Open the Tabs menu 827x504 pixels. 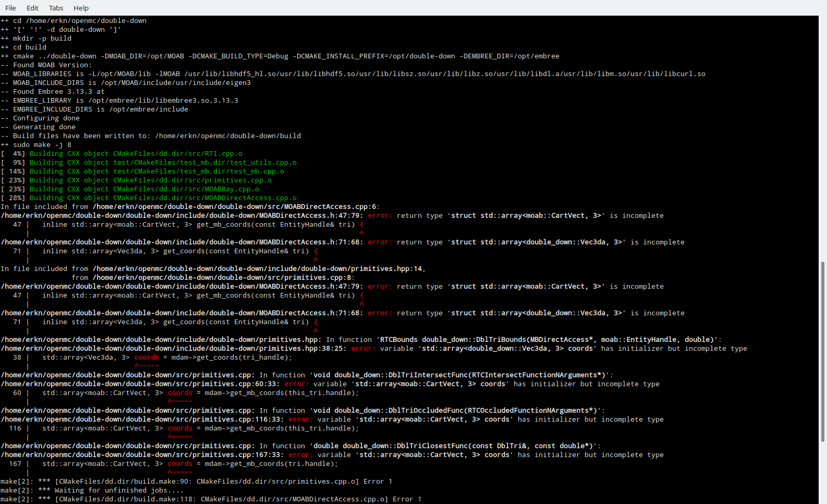[x=56, y=8]
